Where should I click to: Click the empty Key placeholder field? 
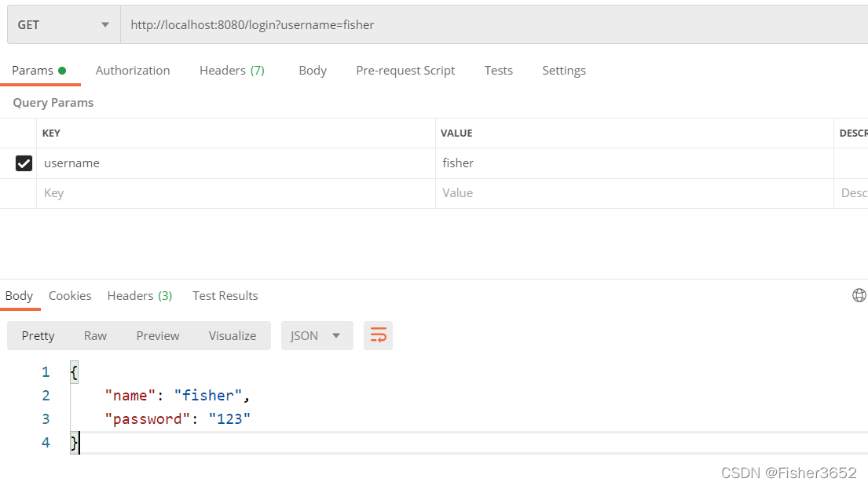[x=236, y=193]
